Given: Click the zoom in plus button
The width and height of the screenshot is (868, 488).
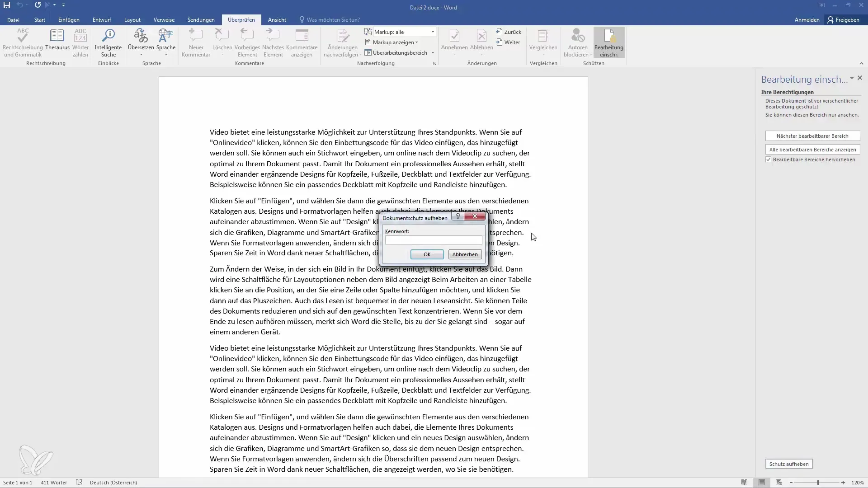Looking at the screenshot, I should coord(843,483).
